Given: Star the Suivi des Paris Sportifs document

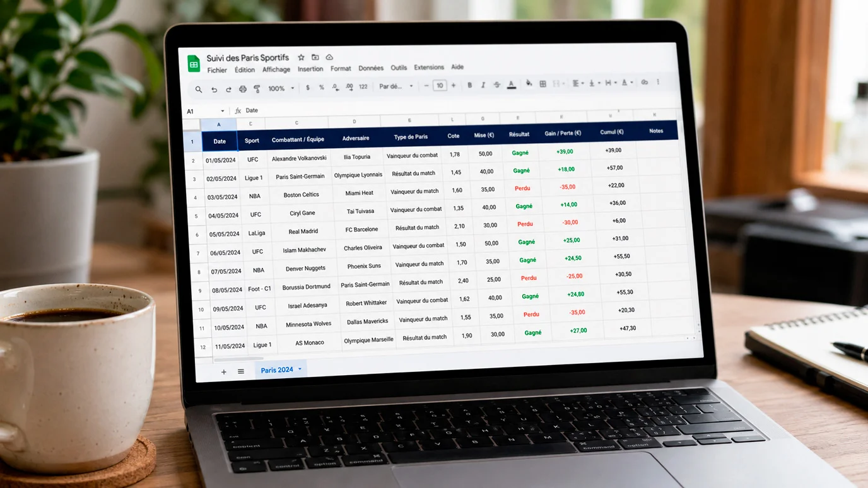Looking at the screenshot, I should (x=301, y=57).
